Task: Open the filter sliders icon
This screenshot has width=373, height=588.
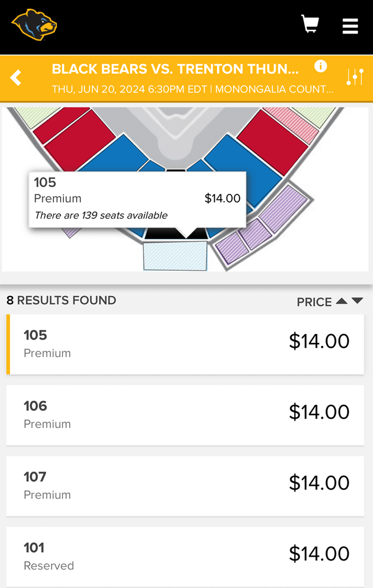Action: click(x=355, y=77)
